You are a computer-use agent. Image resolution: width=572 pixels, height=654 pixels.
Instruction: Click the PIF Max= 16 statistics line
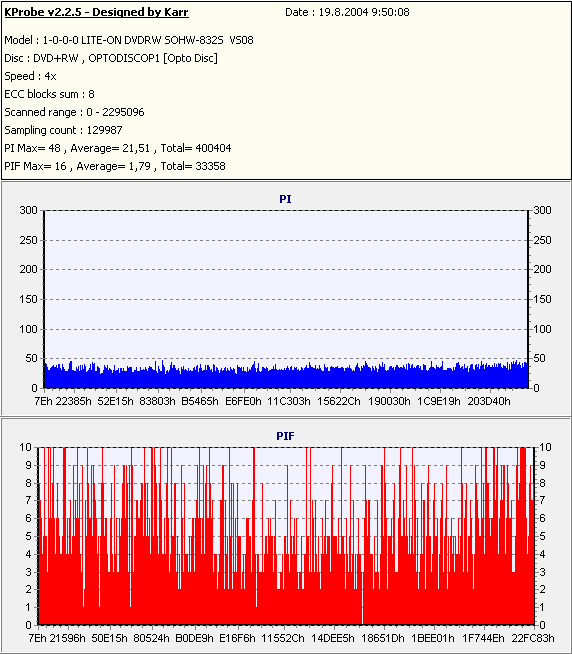click(115, 166)
